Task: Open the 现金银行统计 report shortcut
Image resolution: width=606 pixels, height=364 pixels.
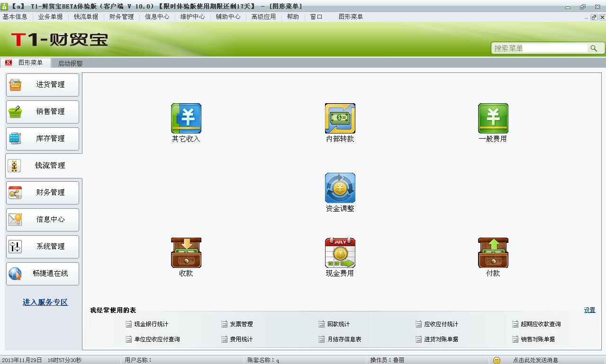Action: 151,324
